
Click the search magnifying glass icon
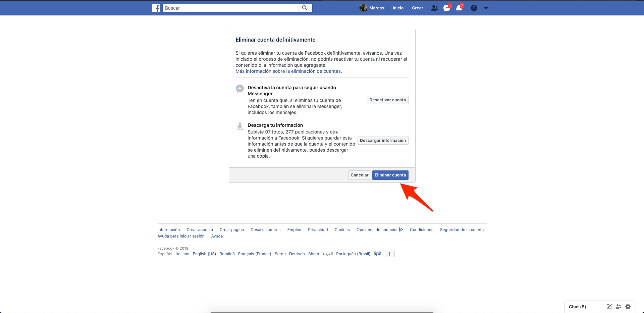pyautogui.click(x=305, y=8)
